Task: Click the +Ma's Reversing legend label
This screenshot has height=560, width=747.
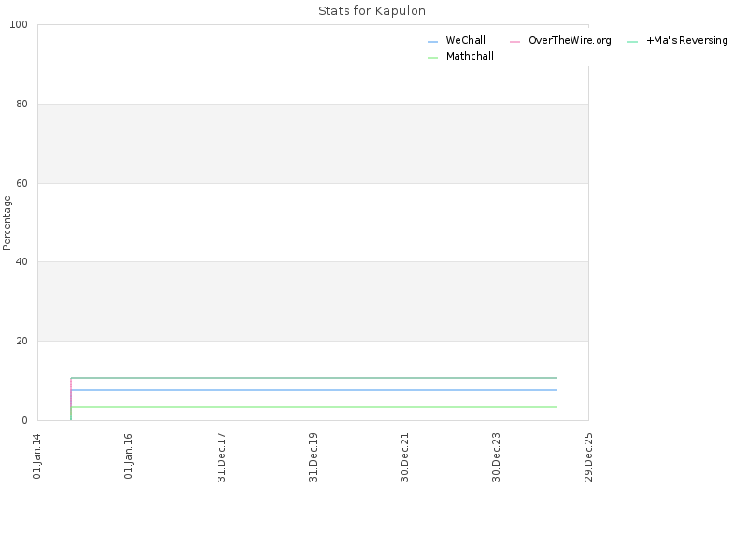Action: coord(687,40)
